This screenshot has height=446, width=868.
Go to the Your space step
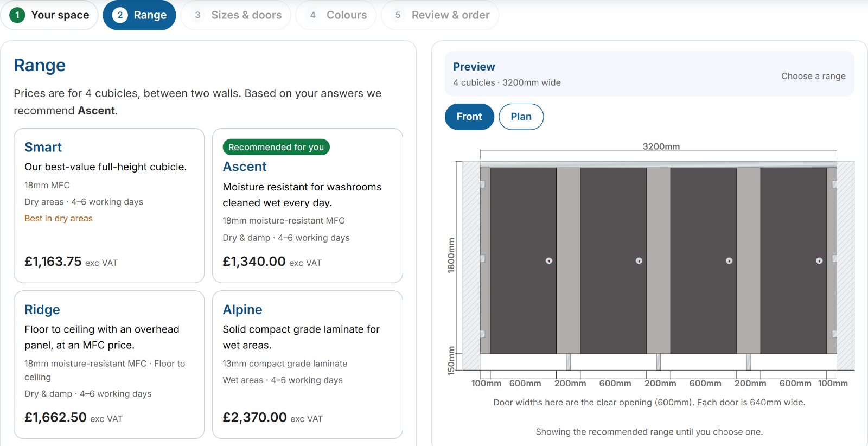tap(49, 15)
